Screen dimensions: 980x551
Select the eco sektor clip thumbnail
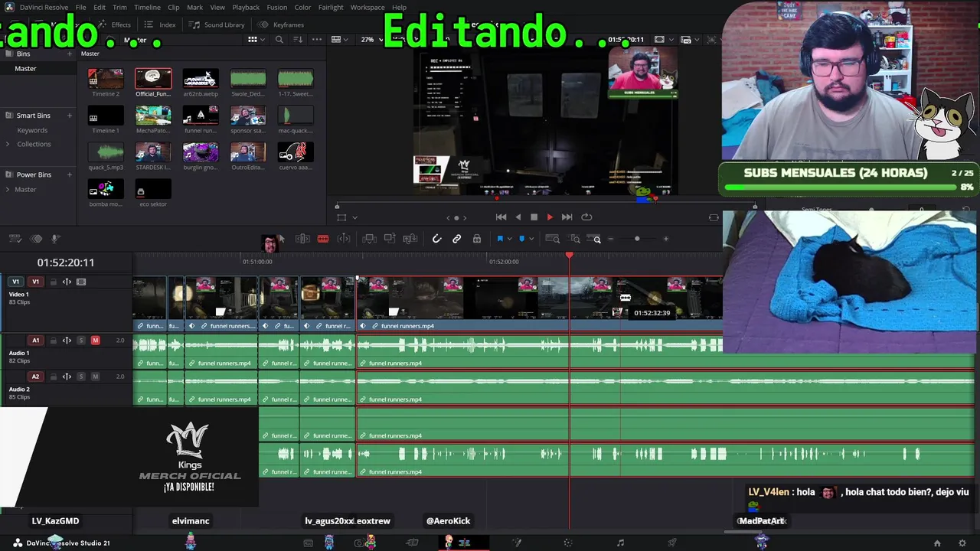(x=153, y=188)
